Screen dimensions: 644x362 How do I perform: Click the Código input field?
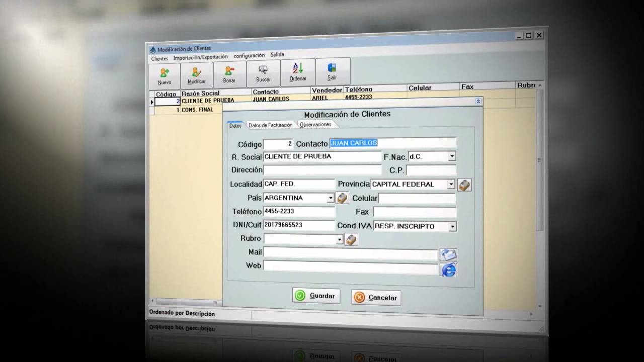pos(278,144)
